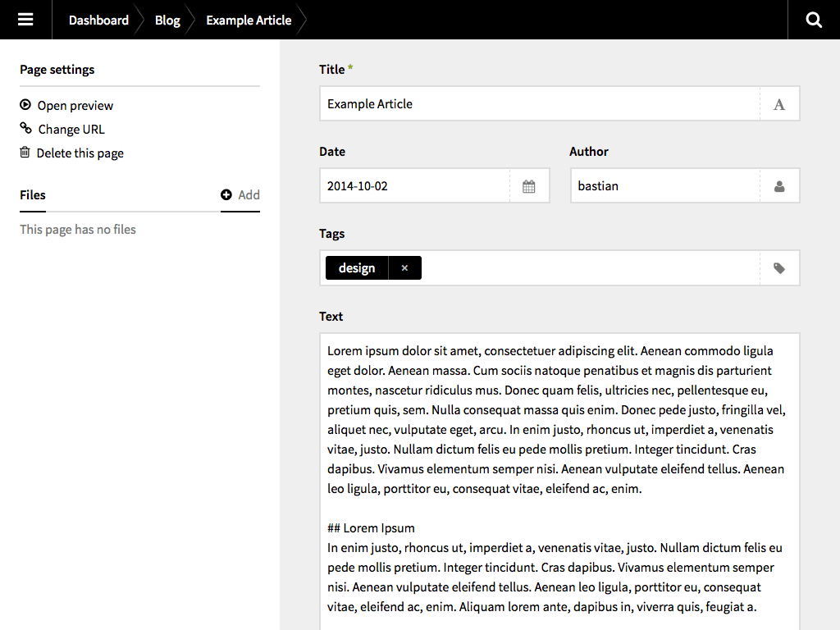This screenshot has width=840, height=630.
Task: Select the Example Article breadcrumb
Action: tap(249, 21)
